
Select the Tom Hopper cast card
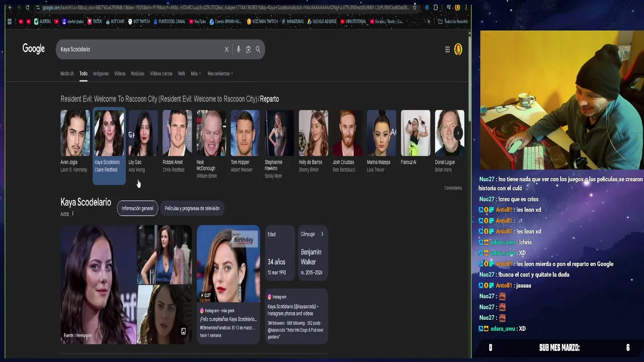tap(246, 141)
